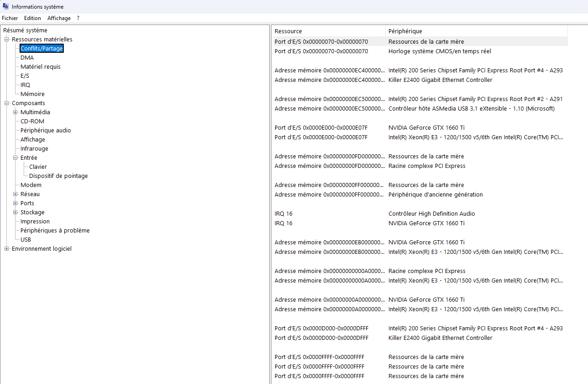Select the Résumé système root item

(x=25, y=30)
